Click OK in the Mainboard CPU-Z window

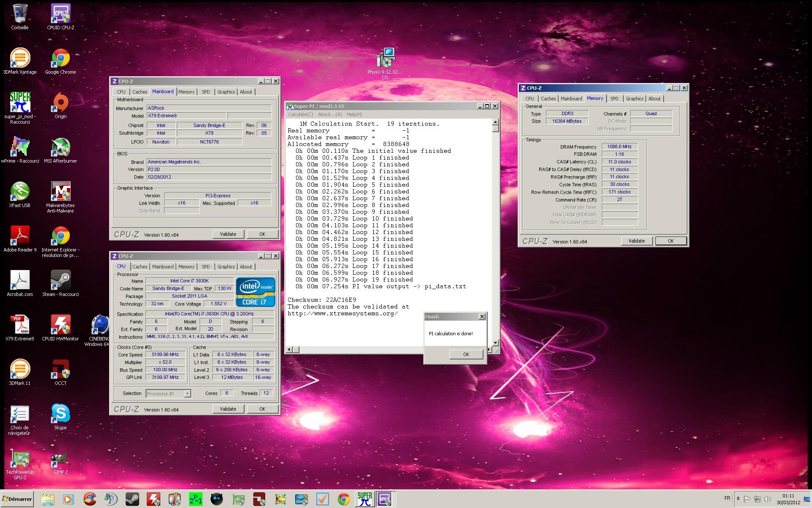click(x=262, y=234)
